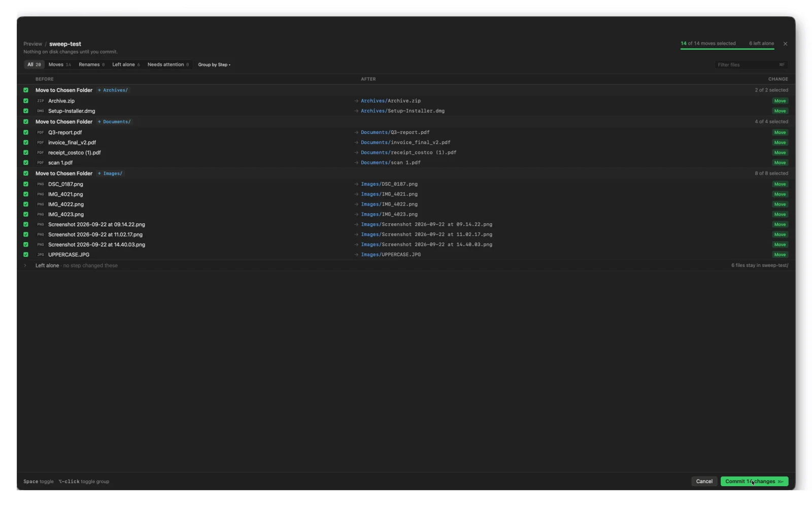
Task: Uncheck the Archive.zip move checkbox
Action: 26,101
